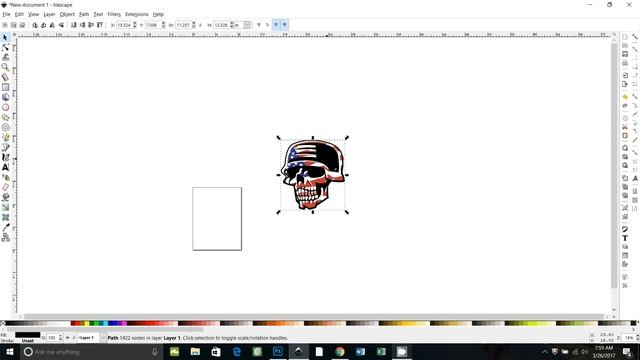Viewport: 640px width, 360px height.
Task: Open the Edit menu
Action: [19, 14]
